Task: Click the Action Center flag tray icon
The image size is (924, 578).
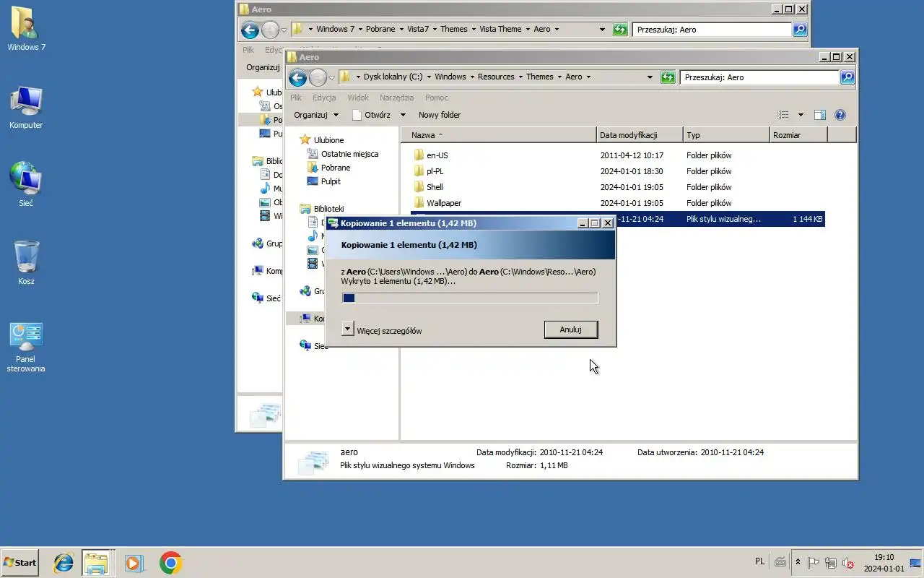Action: (813, 563)
